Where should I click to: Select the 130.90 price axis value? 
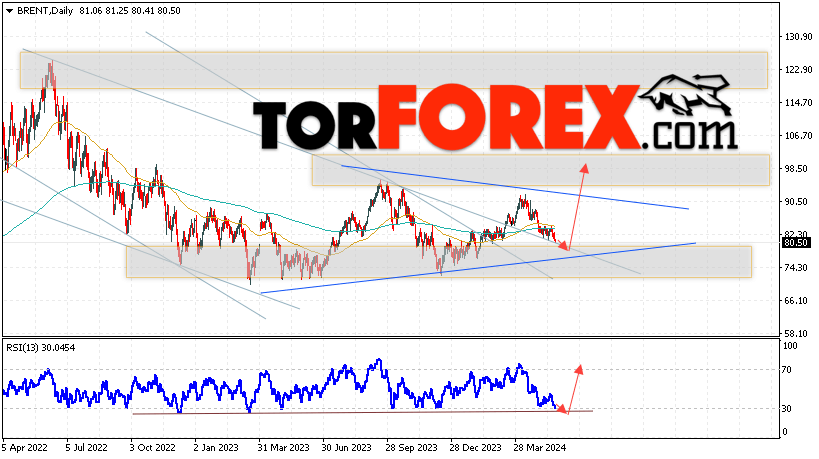[x=798, y=37]
